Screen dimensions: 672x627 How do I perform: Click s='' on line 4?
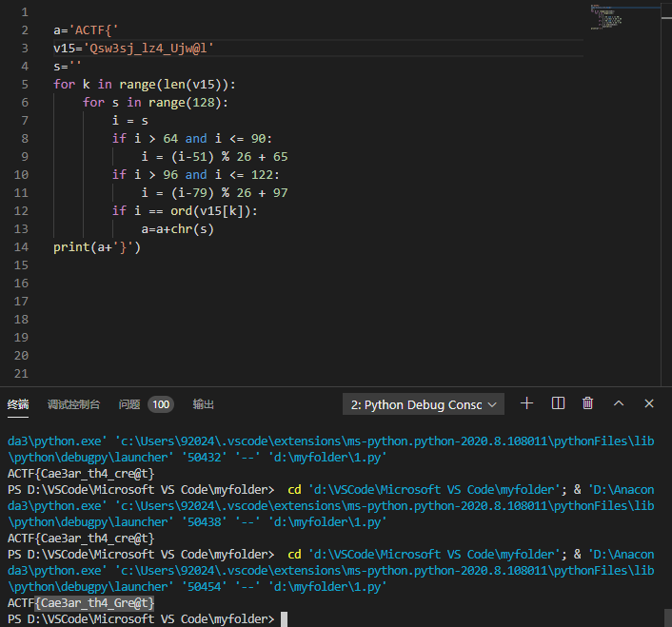(x=67, y=67)
